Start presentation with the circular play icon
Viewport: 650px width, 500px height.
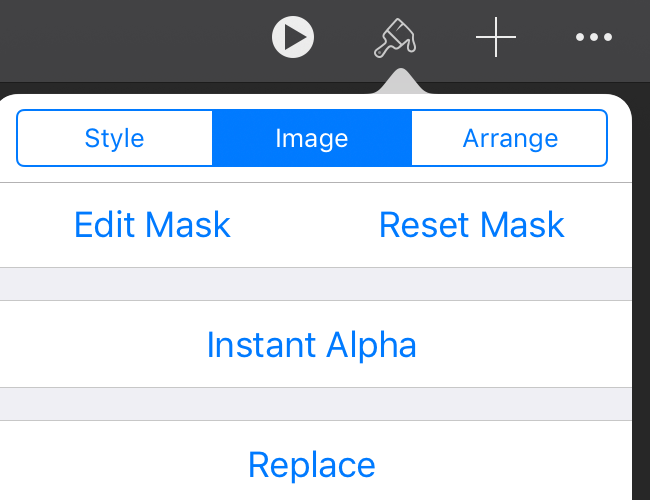click(x=293, y=37)
